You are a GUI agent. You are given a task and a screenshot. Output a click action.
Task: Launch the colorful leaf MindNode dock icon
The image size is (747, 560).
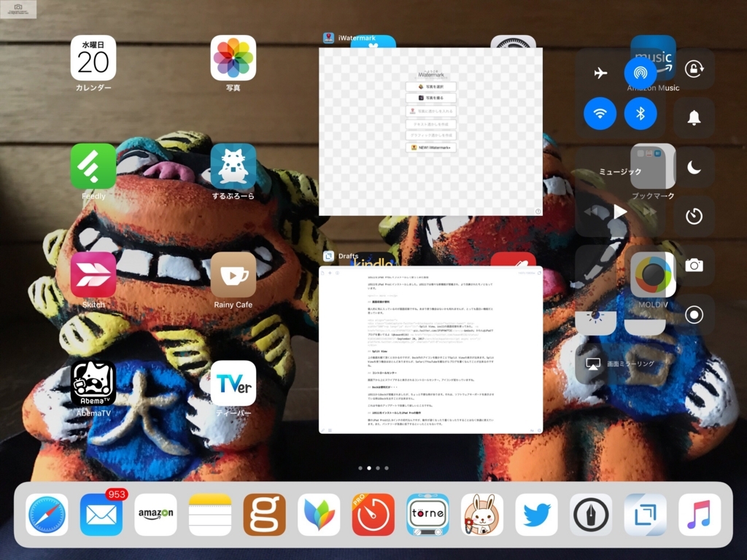[320, 515]
